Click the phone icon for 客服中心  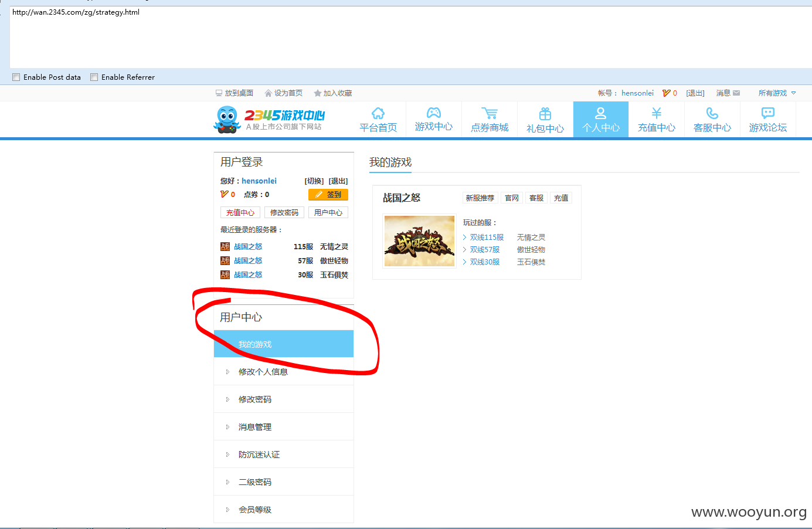712,113
